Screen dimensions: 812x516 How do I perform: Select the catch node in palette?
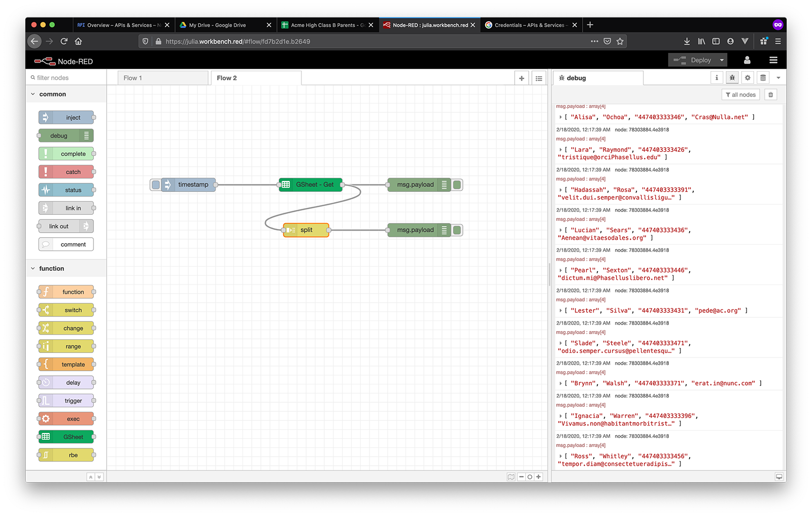pos(66,172)
